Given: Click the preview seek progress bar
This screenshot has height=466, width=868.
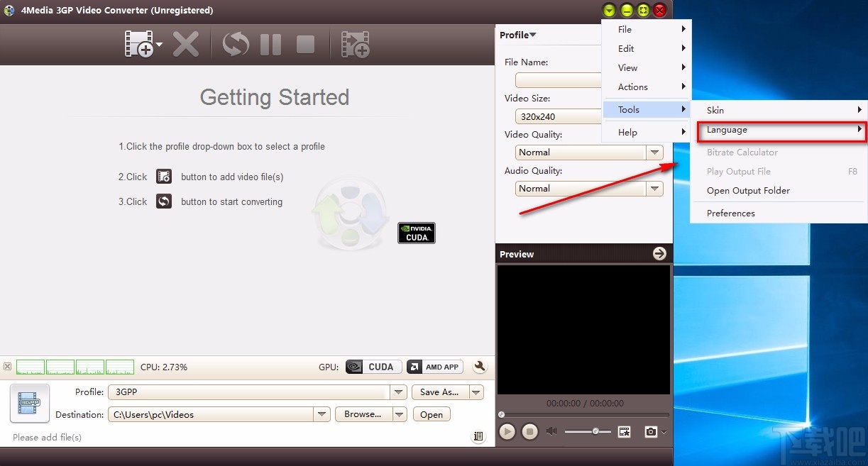Looking at the screenshot, I should tap(584, 414).
